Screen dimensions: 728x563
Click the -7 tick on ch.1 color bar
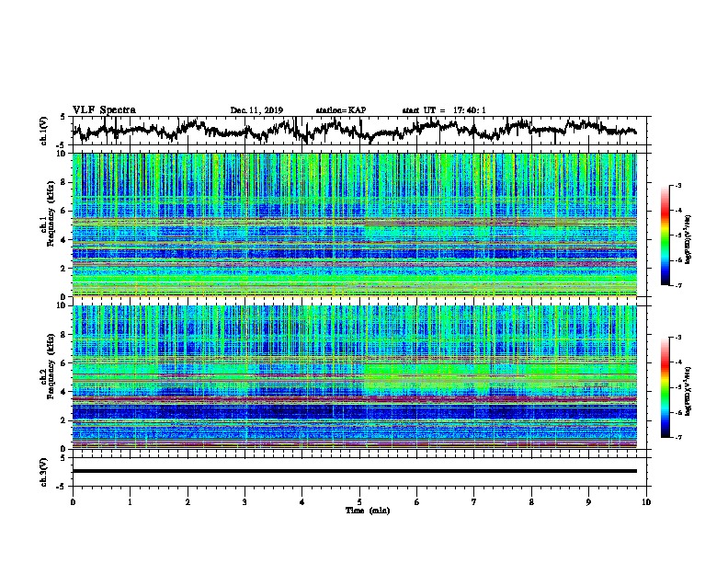[x=678, y=285]
